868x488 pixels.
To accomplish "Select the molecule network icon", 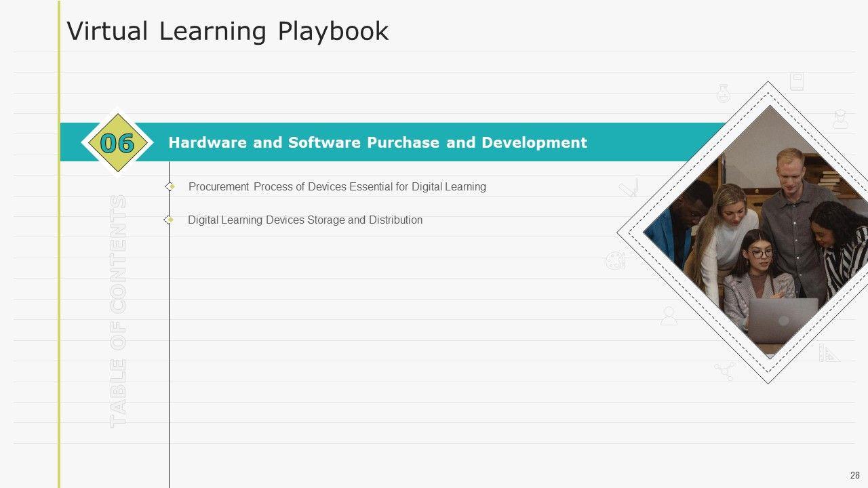I will tap(724, 371).
